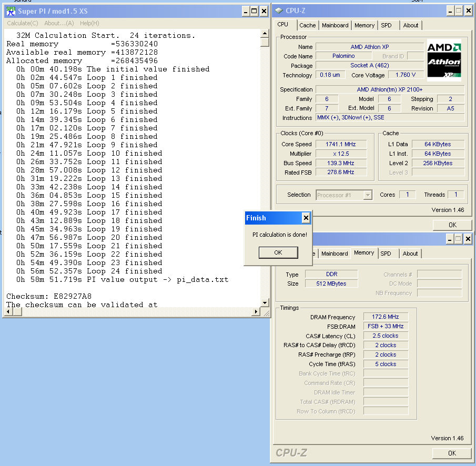Click the horizontal scrollbar thumb in Super PI
Viewport: 476px width, 466px height.
click(x=17, y=311)
